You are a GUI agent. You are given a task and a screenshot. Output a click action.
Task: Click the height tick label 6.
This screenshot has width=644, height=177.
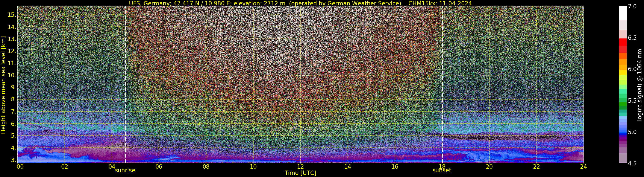[x=14, y=124]
